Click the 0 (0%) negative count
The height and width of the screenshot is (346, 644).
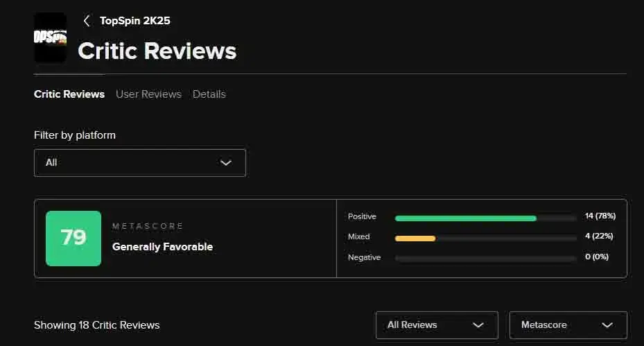[597, 257]
